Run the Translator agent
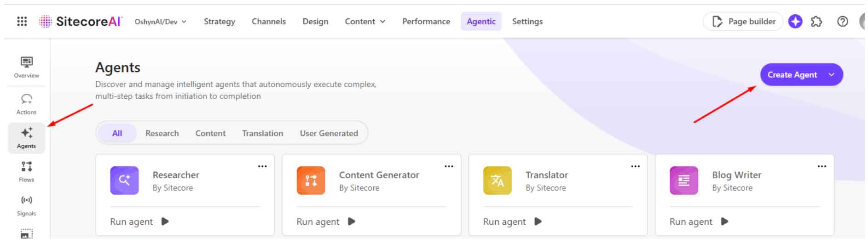868x250 pixels. click(x=512, y=222)
